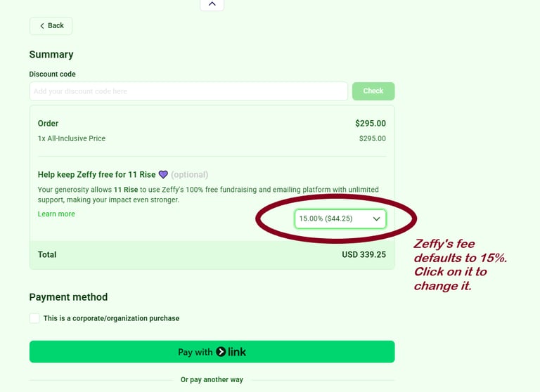Click the Help keep Zeffy free heading
The image size is (540, 392).
click(x=96, y=174)
